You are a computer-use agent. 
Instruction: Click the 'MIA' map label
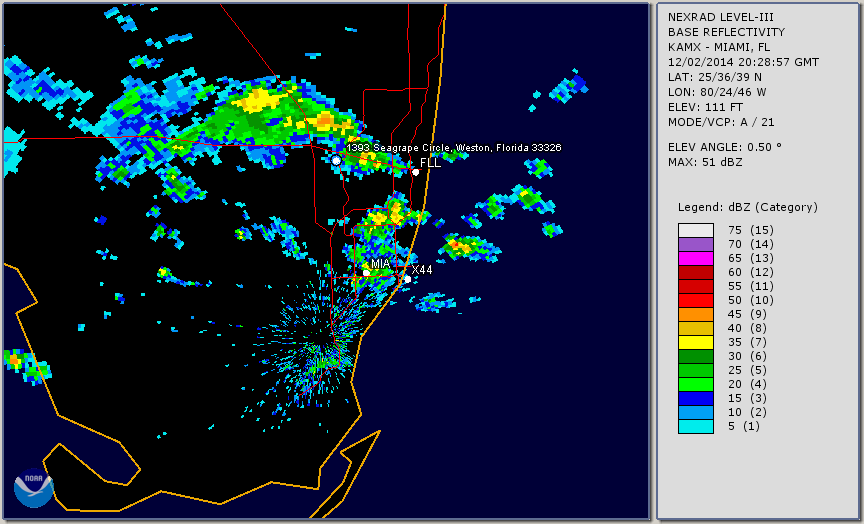[381, 264]
